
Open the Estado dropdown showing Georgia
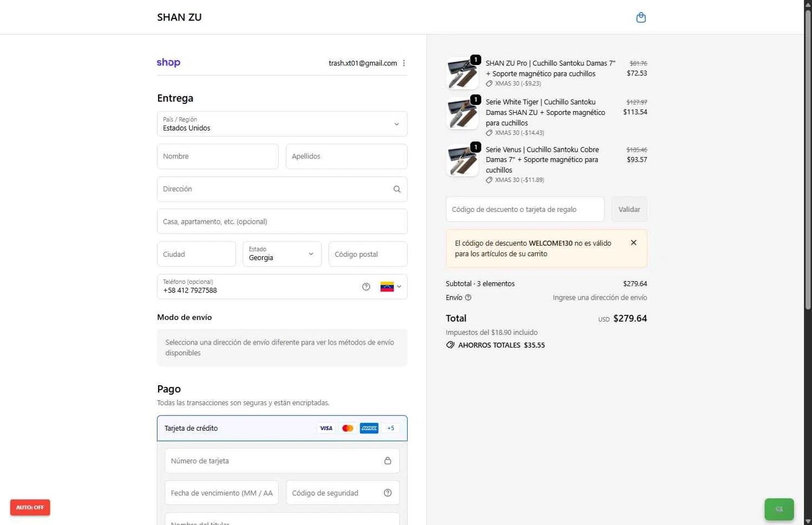tap(282, 254)
